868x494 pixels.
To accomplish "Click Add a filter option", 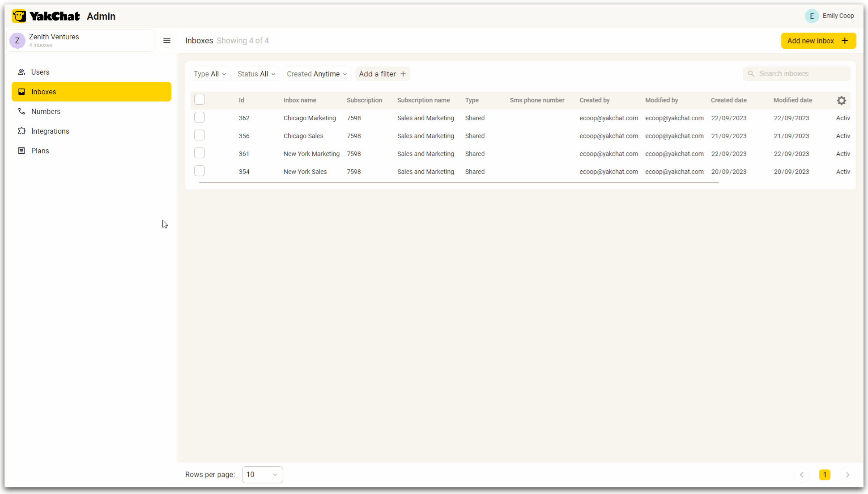I will click(382, 74).
